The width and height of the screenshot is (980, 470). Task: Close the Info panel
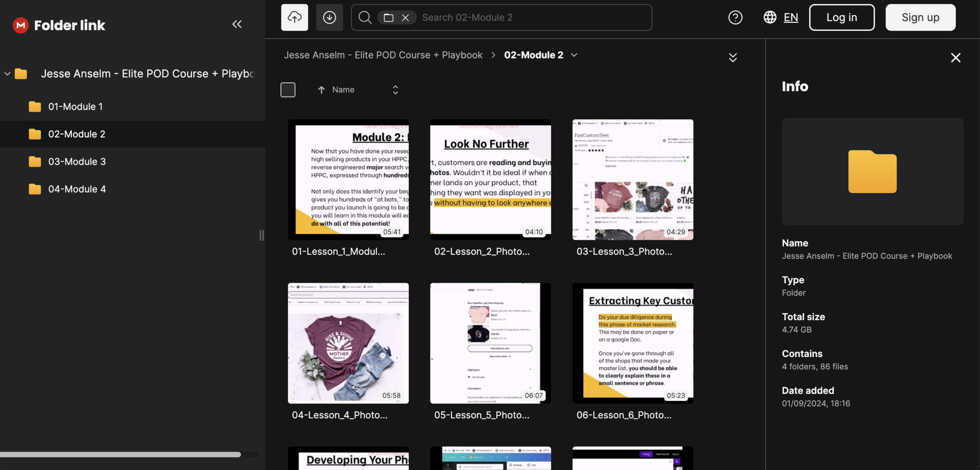tap(955, 58)
